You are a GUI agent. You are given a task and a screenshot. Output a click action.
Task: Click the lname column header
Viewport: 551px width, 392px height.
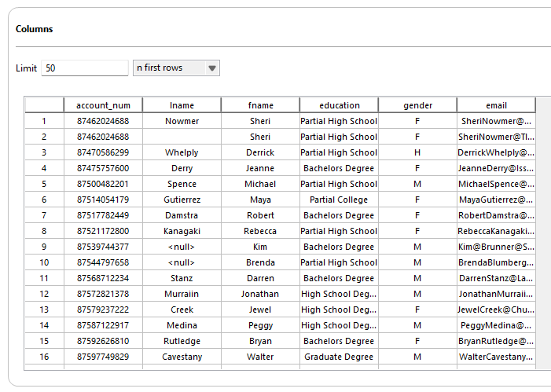point(182,105)
